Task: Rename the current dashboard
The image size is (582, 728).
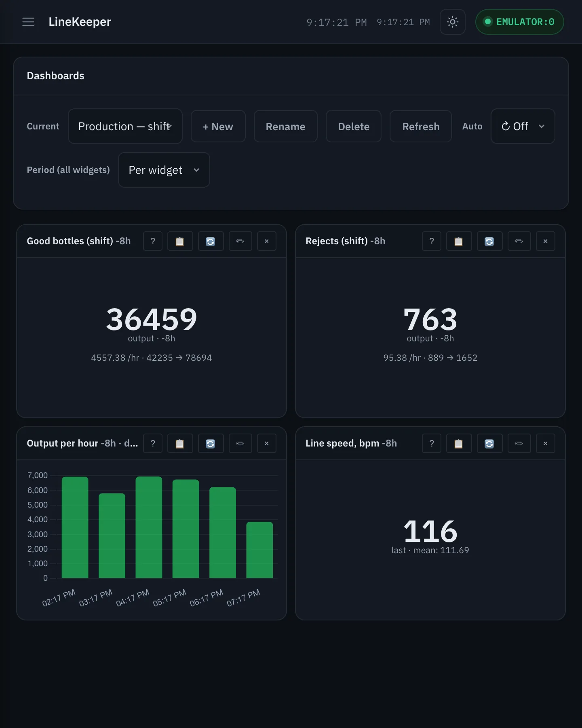Action: click(286, 126)
